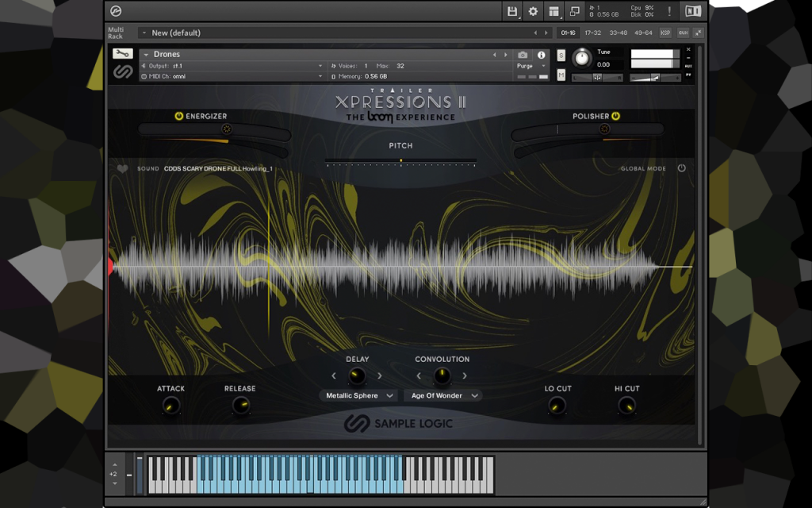
Task: Go to next multi preset arrow
Action: 546,33
